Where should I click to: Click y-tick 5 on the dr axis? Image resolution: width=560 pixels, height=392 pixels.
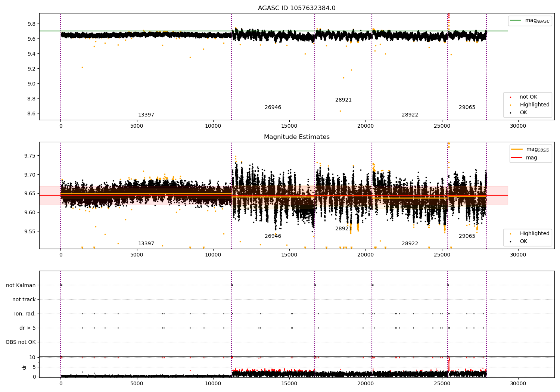tap(34, 367)
